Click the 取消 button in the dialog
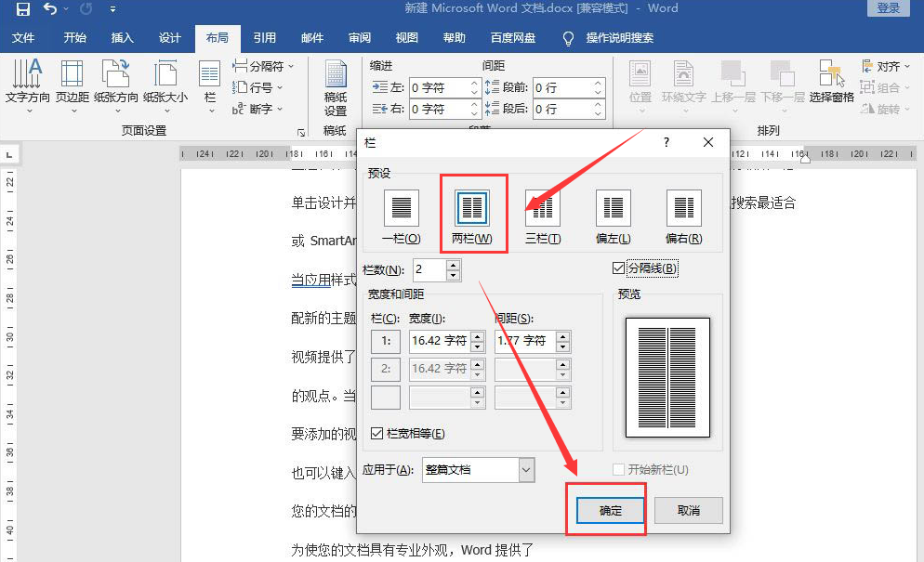The width and height of the screenshot is (924, 562). click(x=688, y=510)
